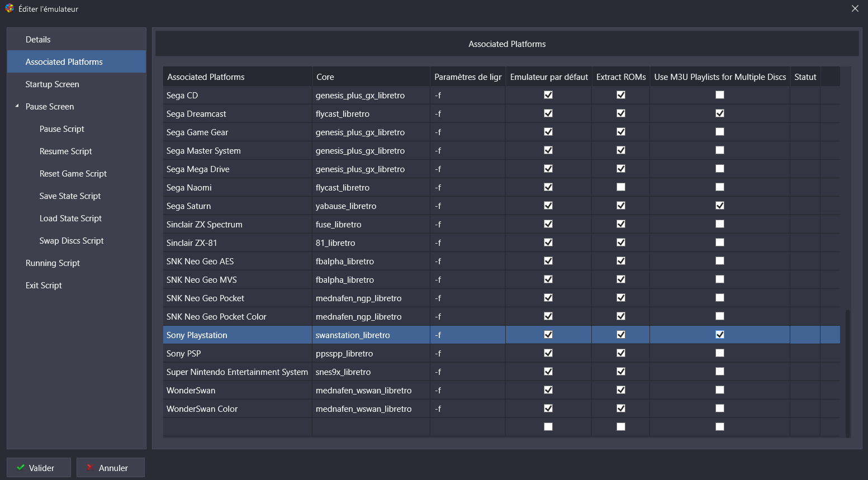Disable M3U playlists for Sega Dreamcast
This screenshot has width=868, height=480.
[720, 113]
